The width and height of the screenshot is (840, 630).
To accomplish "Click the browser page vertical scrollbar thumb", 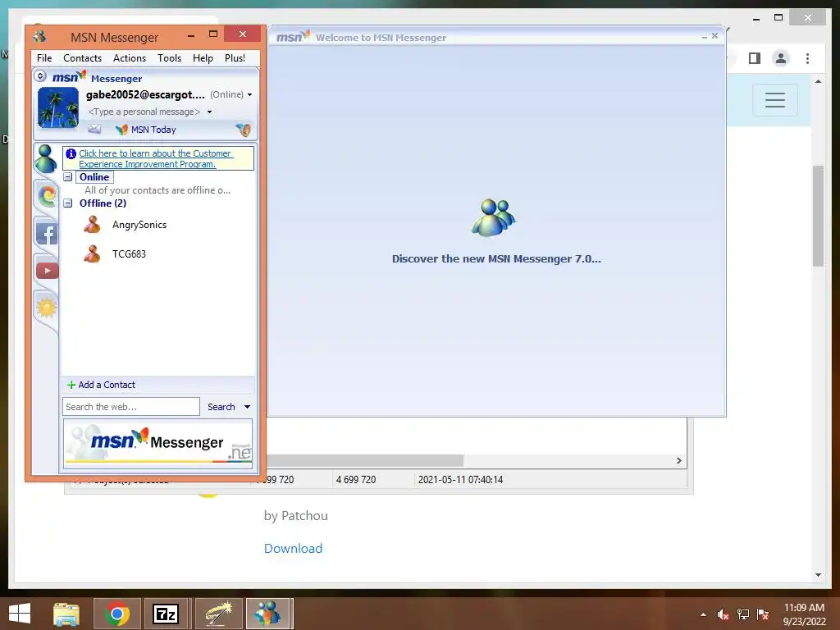I will [818, 216].
